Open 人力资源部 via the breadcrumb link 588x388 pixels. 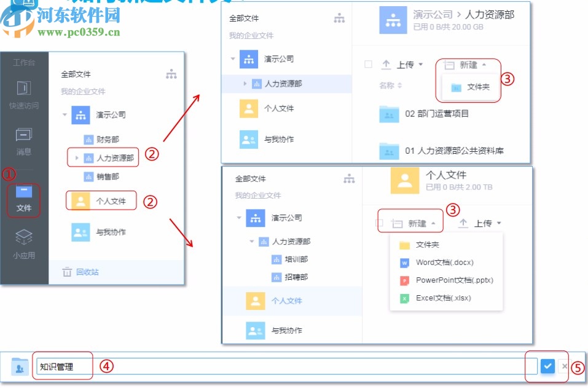[x=492, y=14]
